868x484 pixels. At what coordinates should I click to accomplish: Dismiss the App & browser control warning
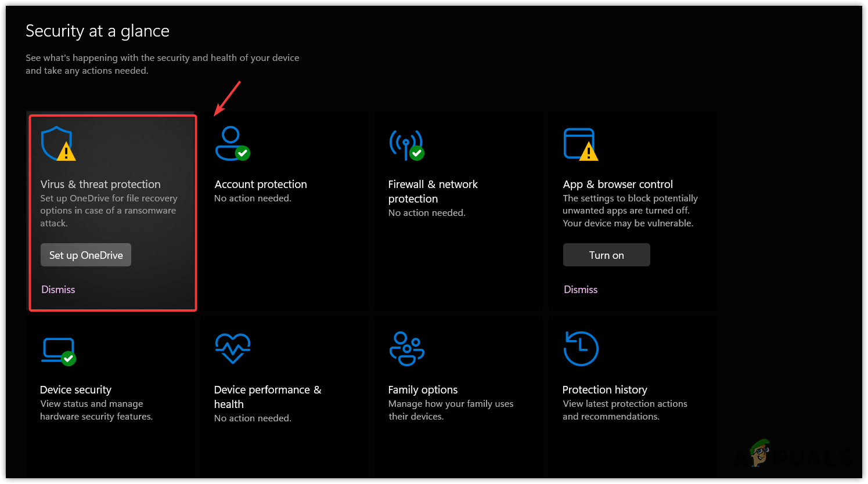581,290
